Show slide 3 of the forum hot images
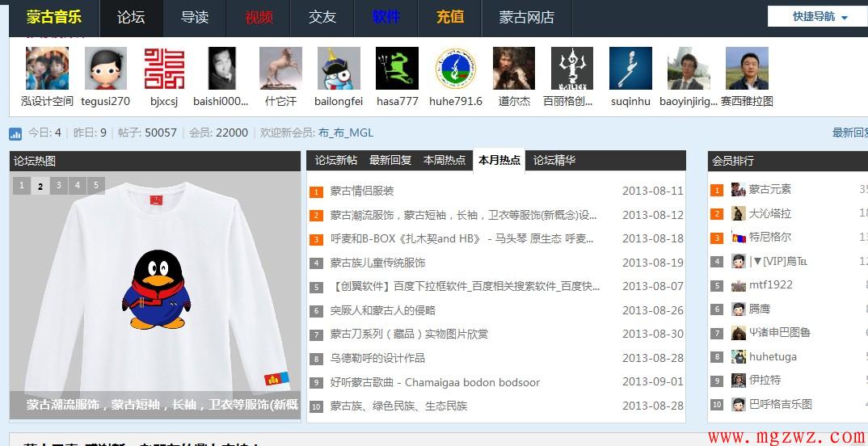This screenshot has height=446, width=868. click(59, 185)
